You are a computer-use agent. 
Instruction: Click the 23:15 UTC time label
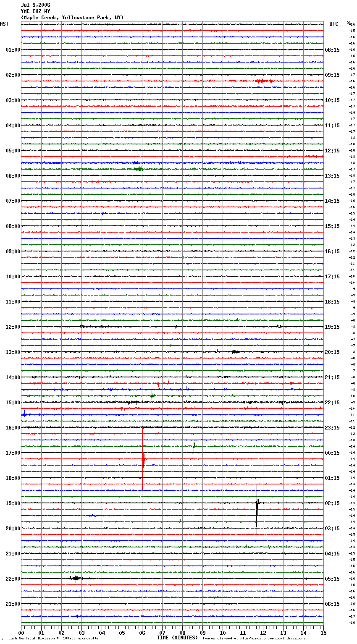(332, 428)
